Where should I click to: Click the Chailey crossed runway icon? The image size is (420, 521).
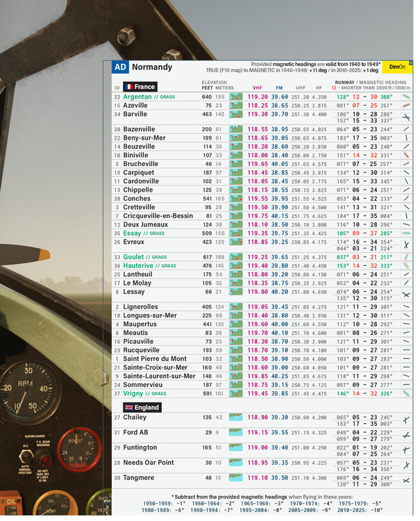pyautogui.click(x=406, y=420)
